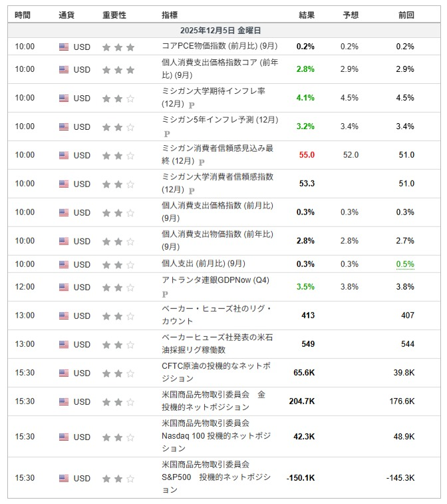Image resolution: width=447 pixels, height=504 pixels.
Task: Open the Nasdaq 100 投機的ネットポジション indicator
Action: [216, 436]
